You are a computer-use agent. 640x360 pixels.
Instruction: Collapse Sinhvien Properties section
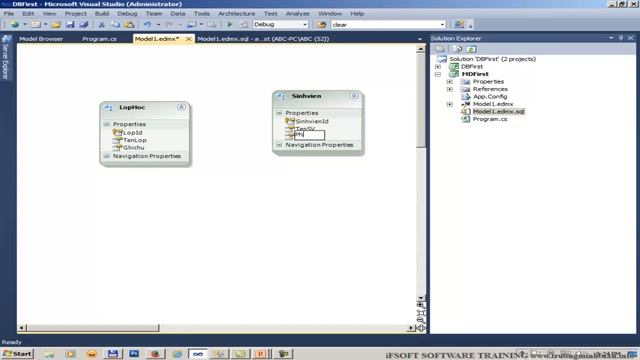pyautogui.click(x=279, y=113)
